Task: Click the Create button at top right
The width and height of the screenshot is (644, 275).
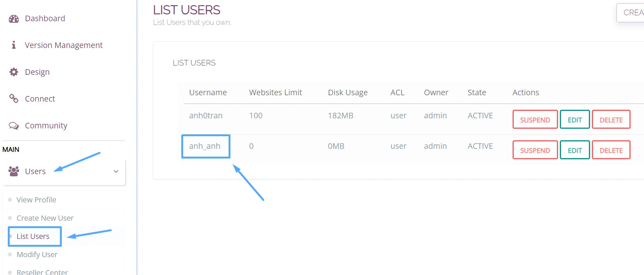Action: [632, 13]
